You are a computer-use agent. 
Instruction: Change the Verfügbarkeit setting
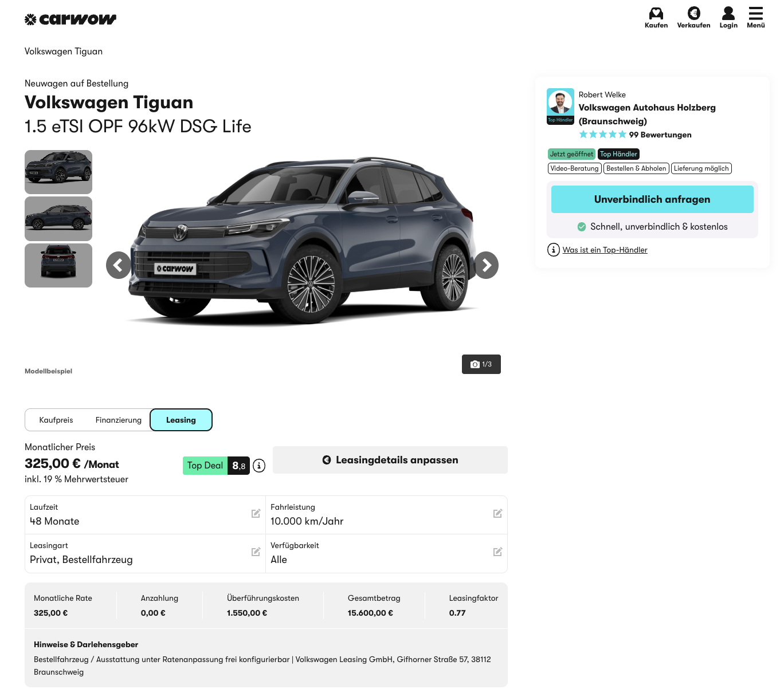point(497,552)
